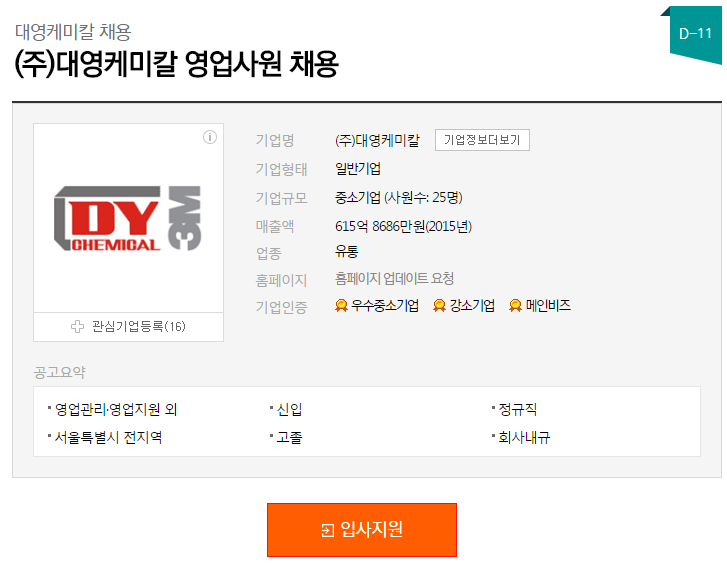Click the industry value 유통

[347, 252]
